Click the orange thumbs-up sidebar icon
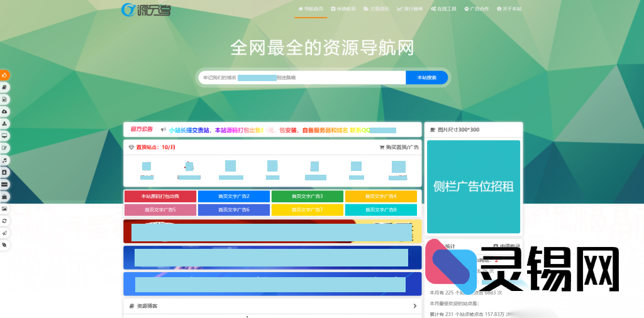Image resolution: width=644 pixels, height=318 pixels. [x=4, y=75]
